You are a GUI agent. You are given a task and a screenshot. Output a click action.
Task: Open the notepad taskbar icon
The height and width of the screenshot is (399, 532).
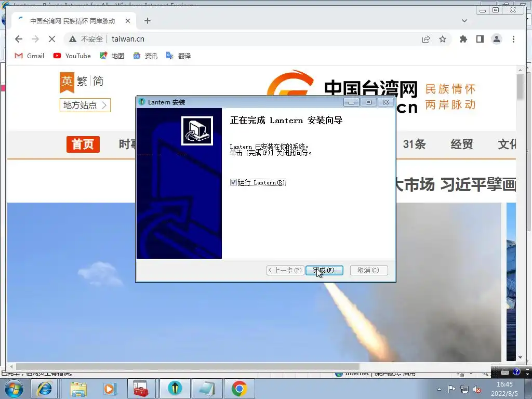click(207, 389)
